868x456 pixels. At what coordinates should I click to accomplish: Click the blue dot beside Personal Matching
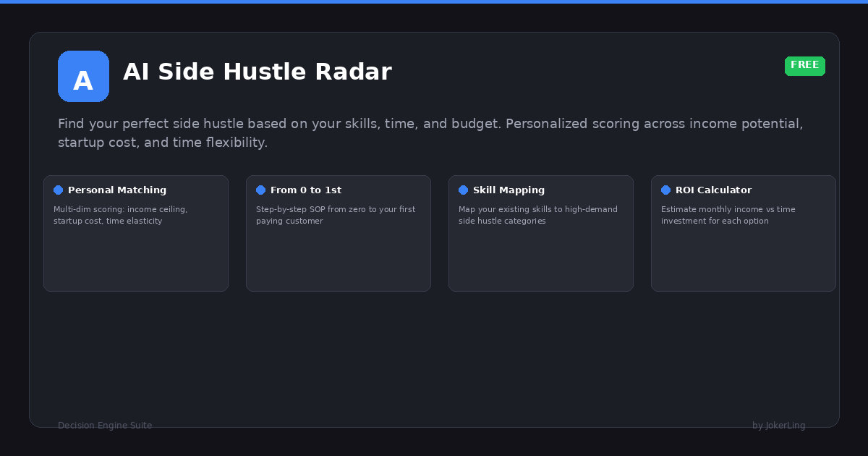59,190
